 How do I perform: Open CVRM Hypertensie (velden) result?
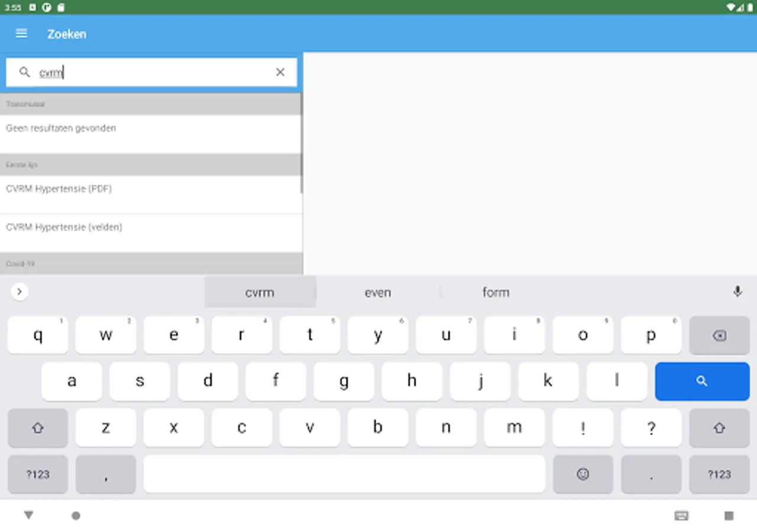pyautogui.click(x=151, y=233)
